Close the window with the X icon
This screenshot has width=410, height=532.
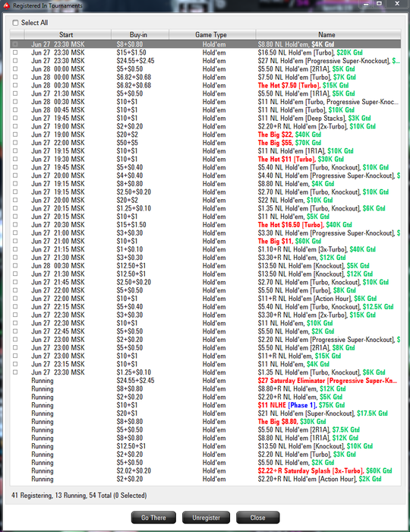tap(397, 4)
